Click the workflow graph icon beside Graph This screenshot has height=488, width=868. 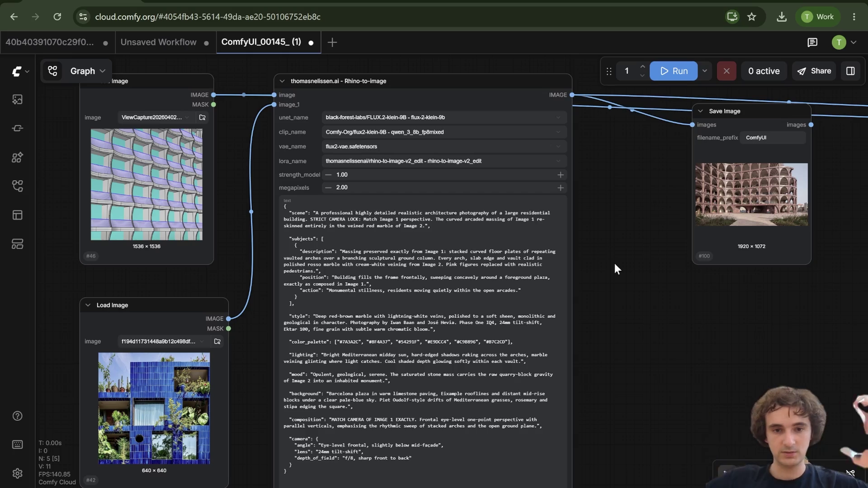point(53,71)
